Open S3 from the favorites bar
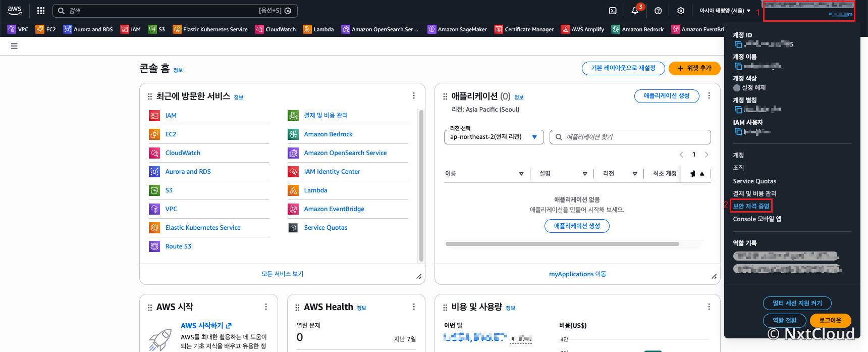The image size is (868, 352). [157, 29]
